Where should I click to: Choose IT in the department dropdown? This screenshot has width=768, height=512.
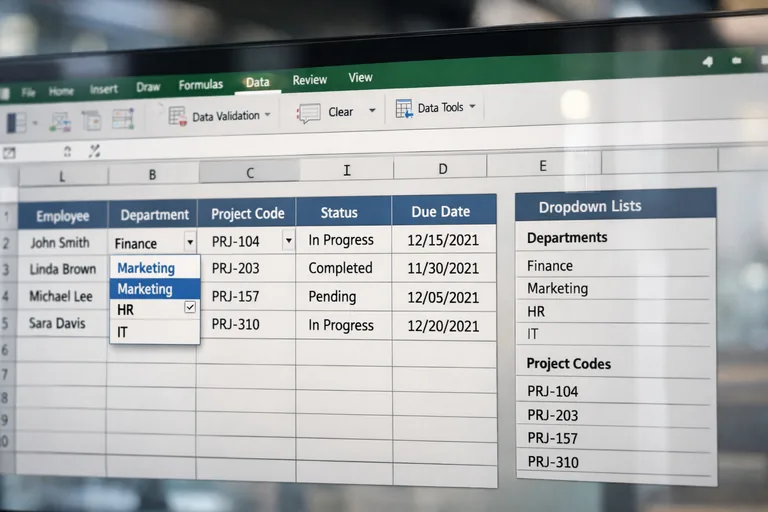(155, 332)
